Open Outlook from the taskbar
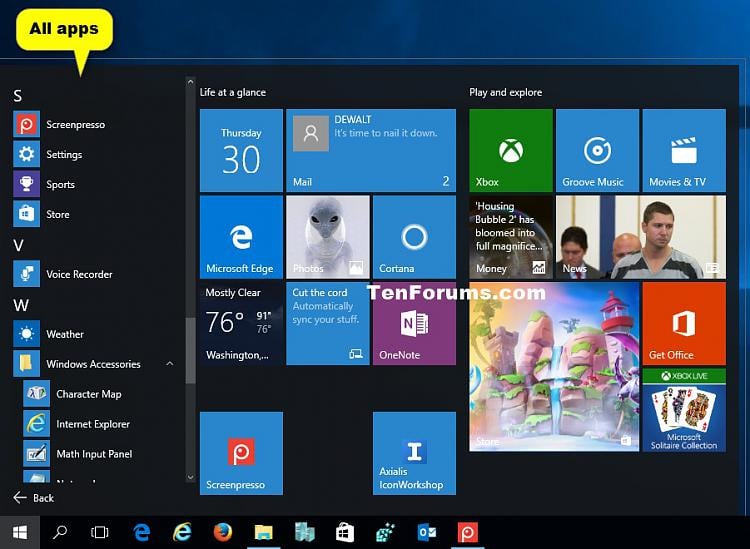Viewport: 750px width, 549px height. pos(427,532)
